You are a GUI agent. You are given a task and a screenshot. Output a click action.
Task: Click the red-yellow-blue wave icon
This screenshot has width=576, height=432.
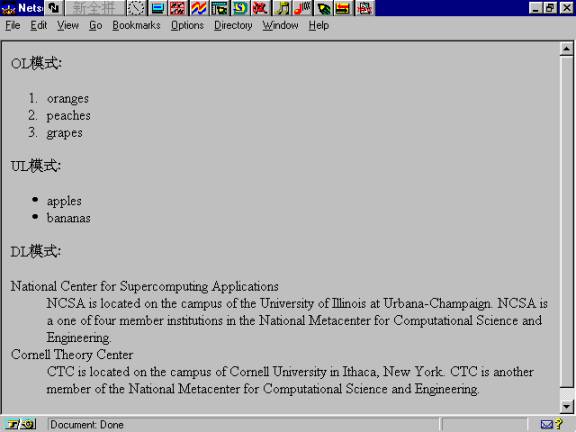[199, 8]
